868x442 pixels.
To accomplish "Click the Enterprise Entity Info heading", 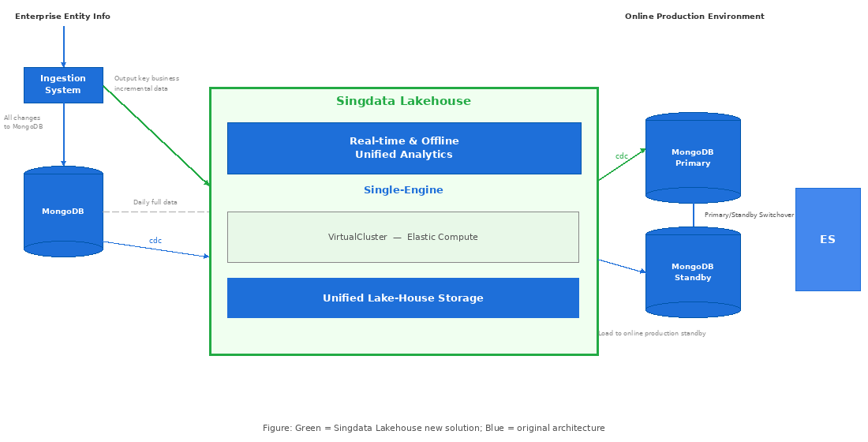I will click(x=62, y=17).
